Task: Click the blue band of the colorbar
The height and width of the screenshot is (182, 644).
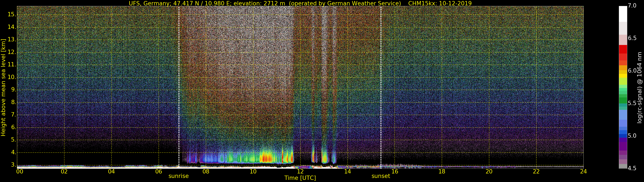Action: [623, 132]
